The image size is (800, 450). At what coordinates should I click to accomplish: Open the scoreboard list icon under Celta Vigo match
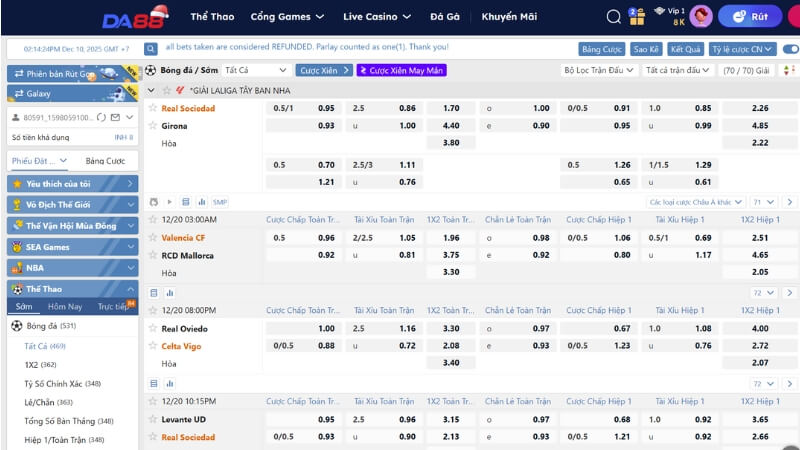coord(154,384)
